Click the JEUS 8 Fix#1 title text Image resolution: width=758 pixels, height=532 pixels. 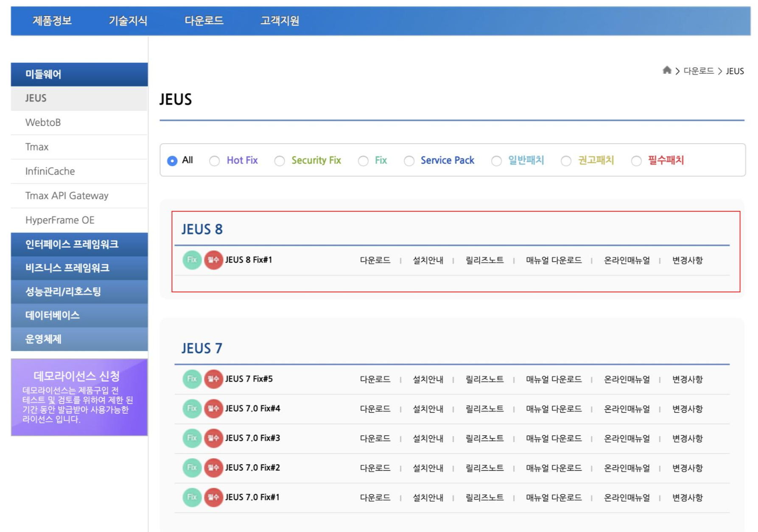pyautogui.click(x=249, y=260)
